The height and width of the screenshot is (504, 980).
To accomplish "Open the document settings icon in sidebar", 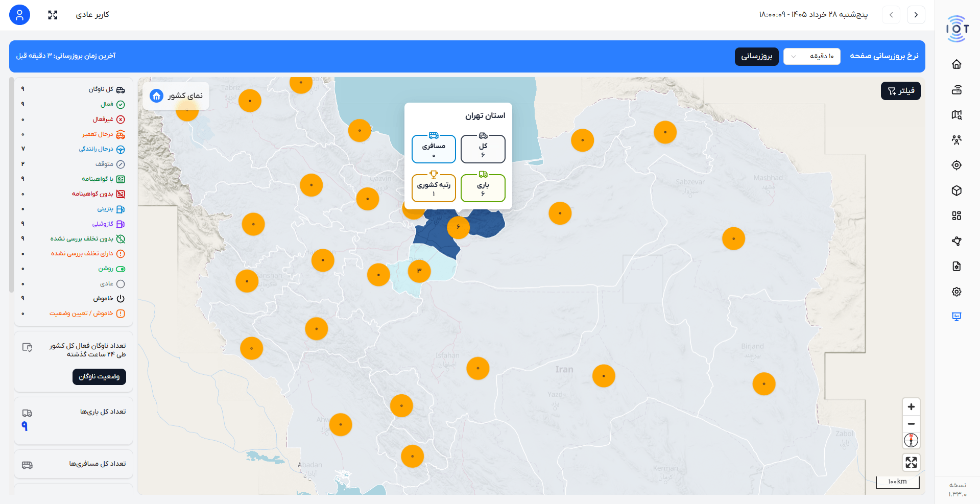I will point(957,266).
